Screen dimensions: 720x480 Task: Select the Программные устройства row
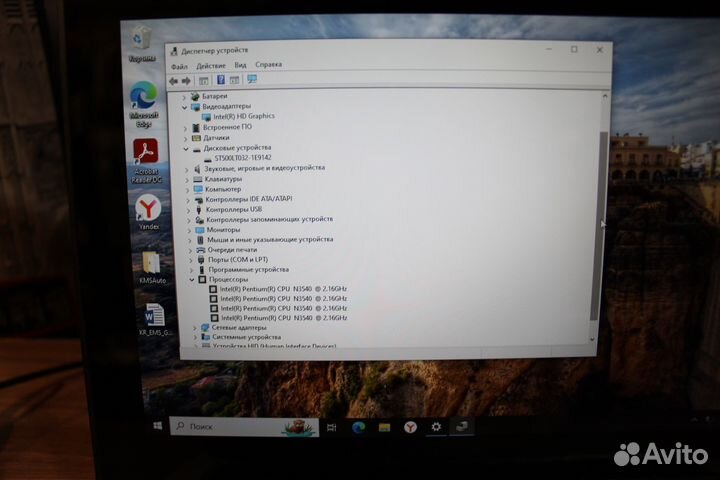point(249,270)
